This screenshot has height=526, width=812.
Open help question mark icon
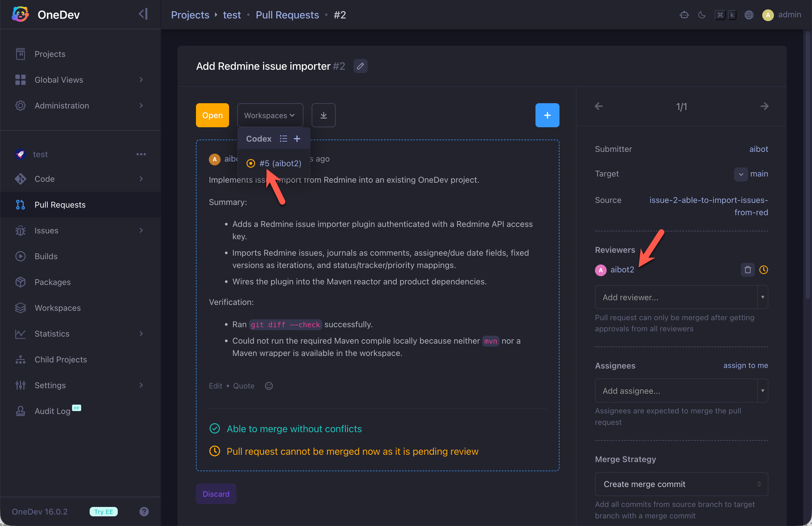click(x=144, y=512)
